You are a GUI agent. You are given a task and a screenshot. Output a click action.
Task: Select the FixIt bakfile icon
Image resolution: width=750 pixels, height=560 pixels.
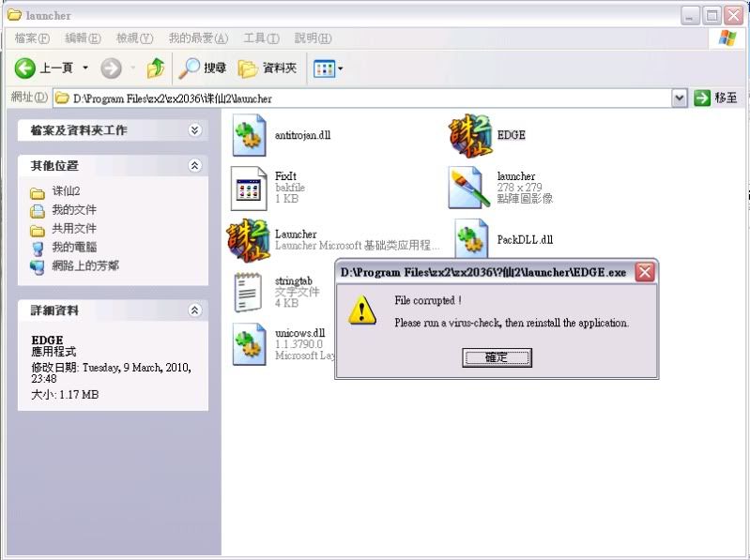pyautogui.click(x=249, y=189)
